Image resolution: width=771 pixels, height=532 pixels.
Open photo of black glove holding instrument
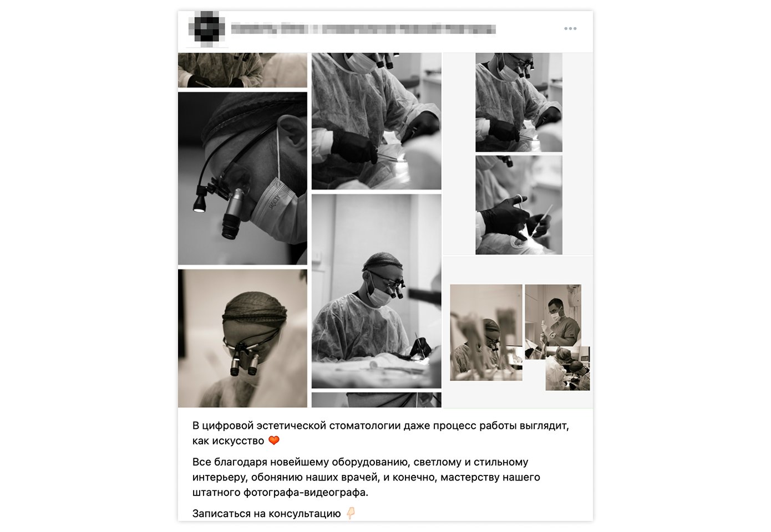point(519,205)
